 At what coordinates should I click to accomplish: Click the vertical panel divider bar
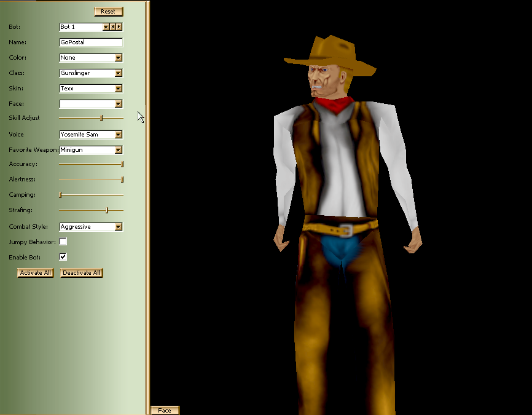[x=147, y=207]
